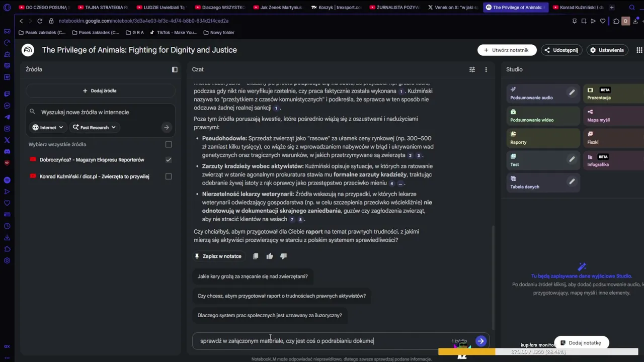The width and height of the screenshot is (644, 362).
Task: Open the Fiszki studio tile
Action: tap(614, 138)
